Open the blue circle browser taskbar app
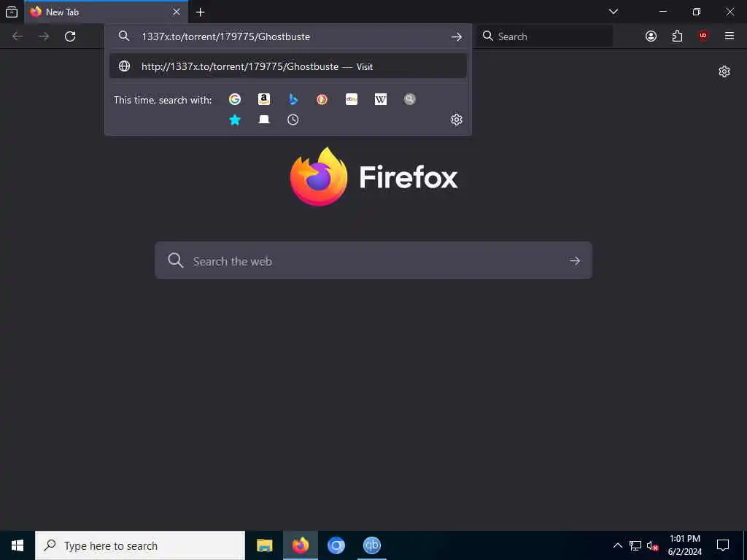The width and height of the screenshot is (747, 560). [x=336, y=545]
